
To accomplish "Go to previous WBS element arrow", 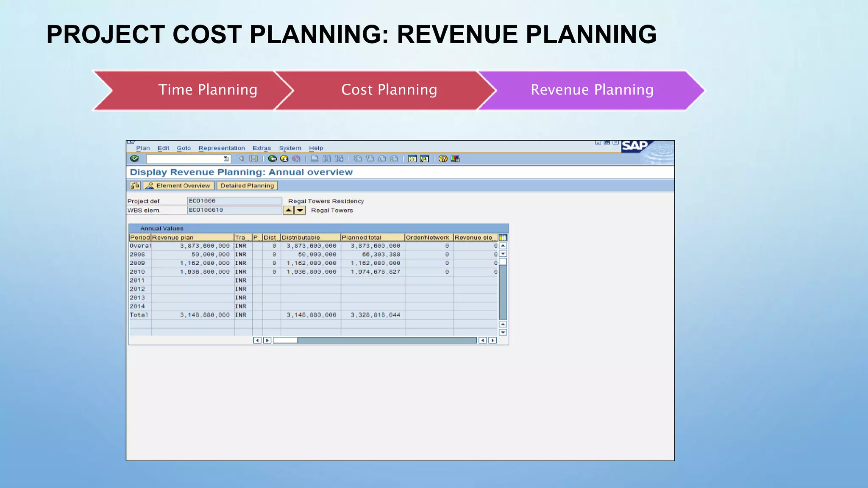I will tap(288, 210).
